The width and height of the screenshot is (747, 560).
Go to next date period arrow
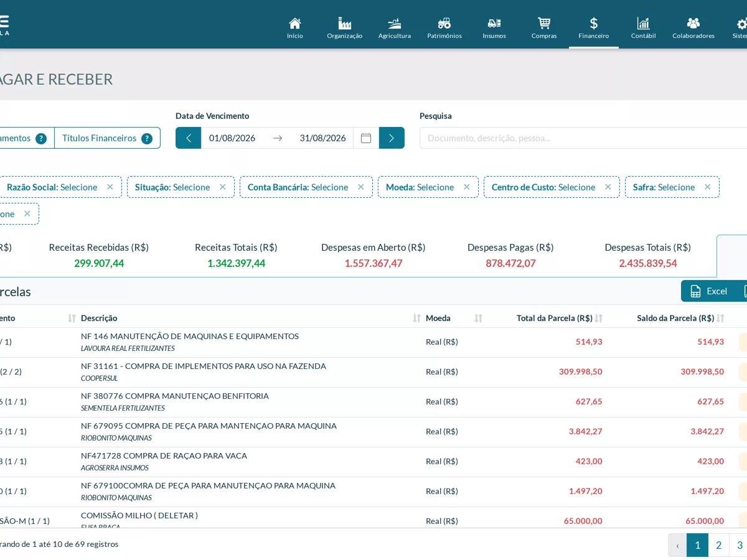coord(392,138)
